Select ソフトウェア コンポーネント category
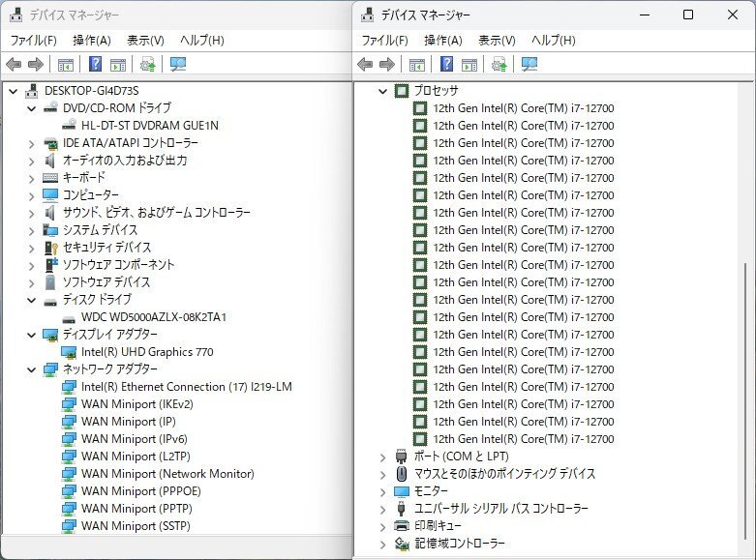The width and height of the screenshot is (756, 560). [119, 265]
